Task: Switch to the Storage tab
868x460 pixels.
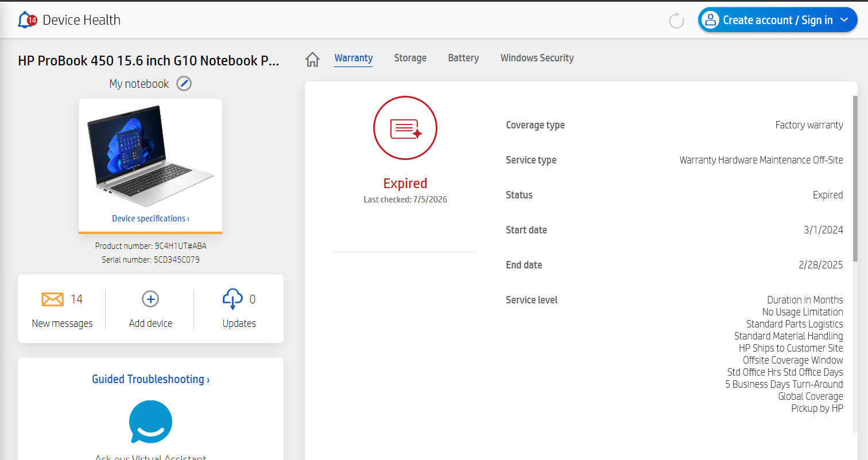Action: (x=410, y=58)
